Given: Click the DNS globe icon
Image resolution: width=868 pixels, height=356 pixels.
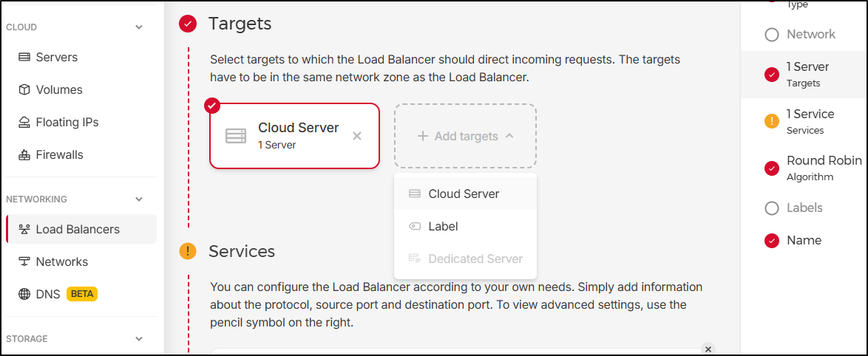Looking at the screenshot, I should point(24,294).
